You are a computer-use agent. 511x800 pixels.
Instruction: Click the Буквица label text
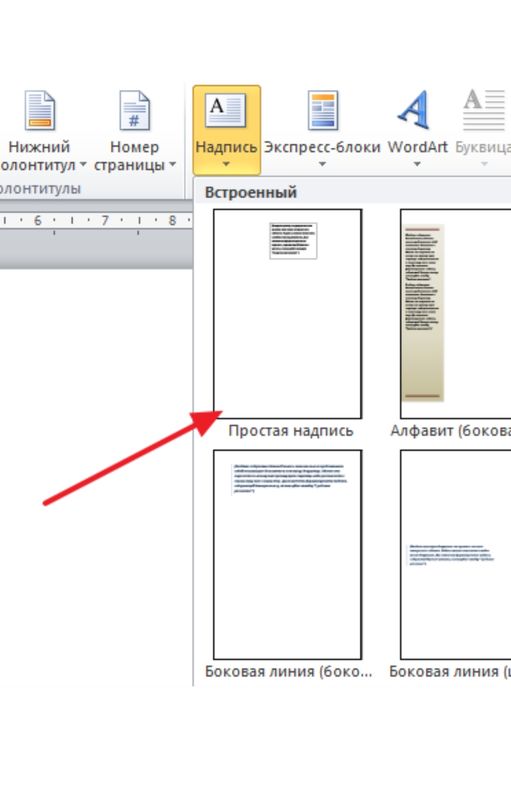point(482,147)
